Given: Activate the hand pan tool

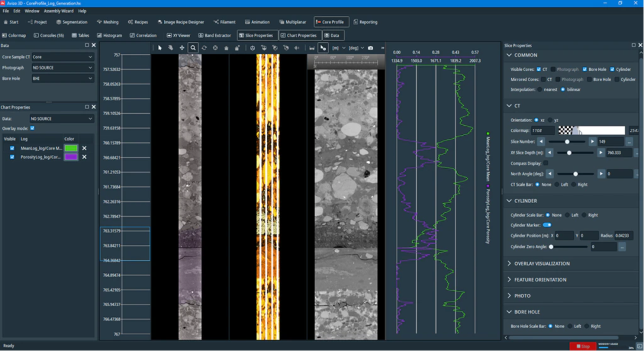Looking at the screenshot, I should [171, 48].
